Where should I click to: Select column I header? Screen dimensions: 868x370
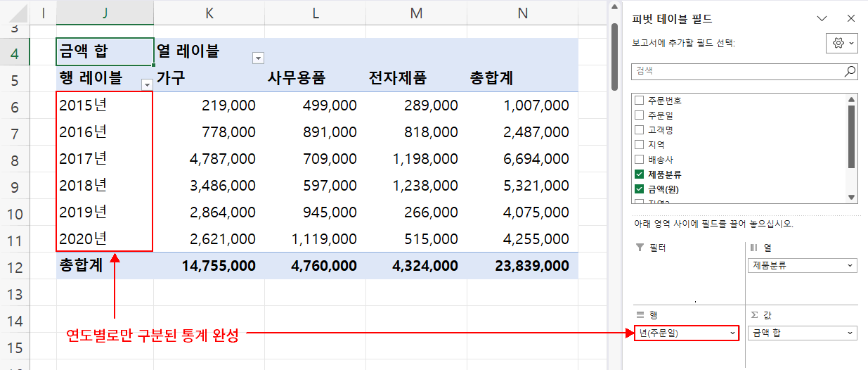pos(44,12)
